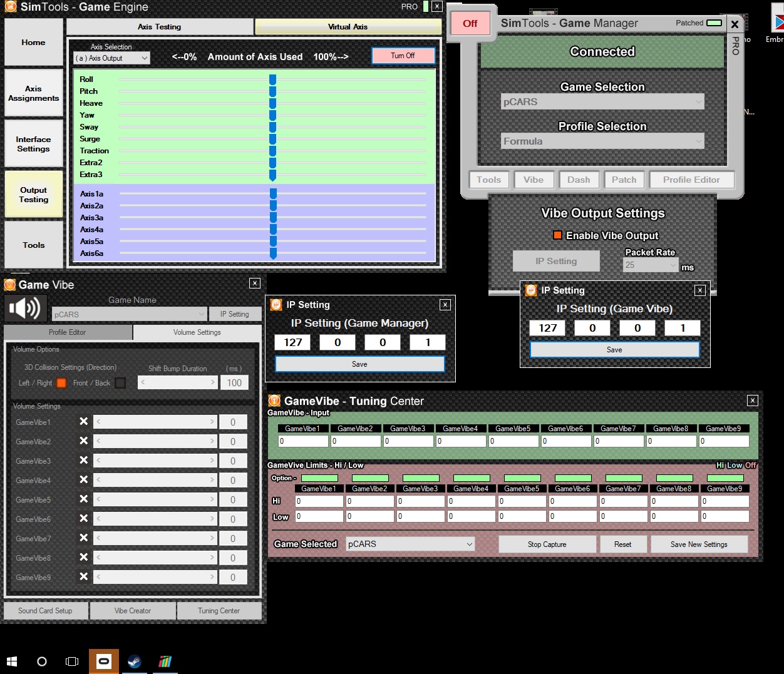Click the X icon beside GameVibe7 volume
The width and height of the screenshot is (784, 674).
click(x=83, y=538)
